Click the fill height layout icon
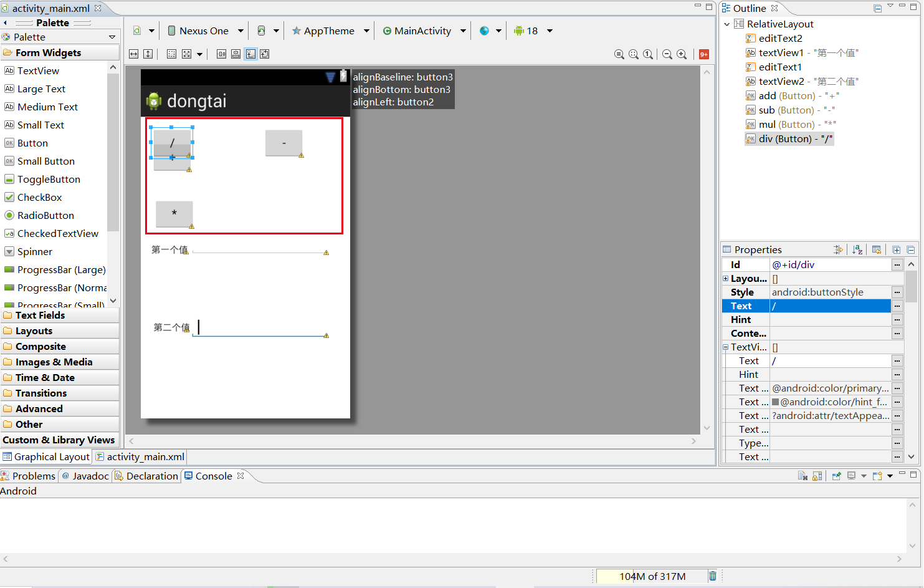Viewport: 924px width, 588px height. point(148,54)
